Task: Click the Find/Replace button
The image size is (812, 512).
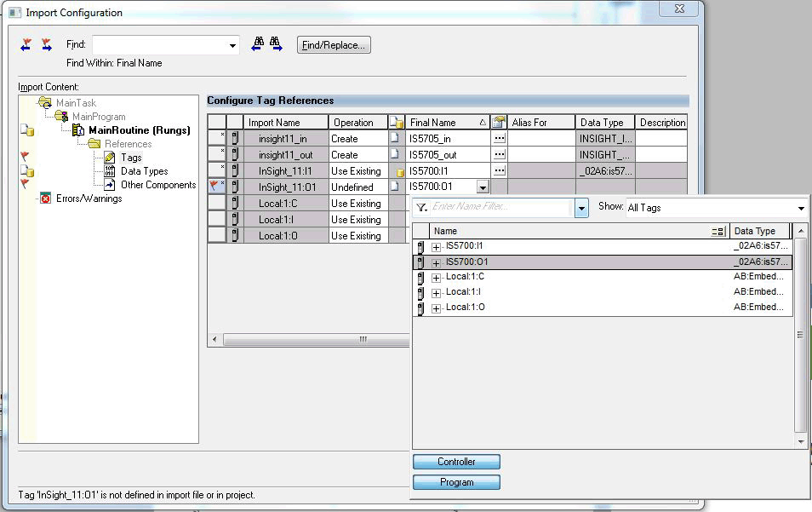Action: (334, 45)
